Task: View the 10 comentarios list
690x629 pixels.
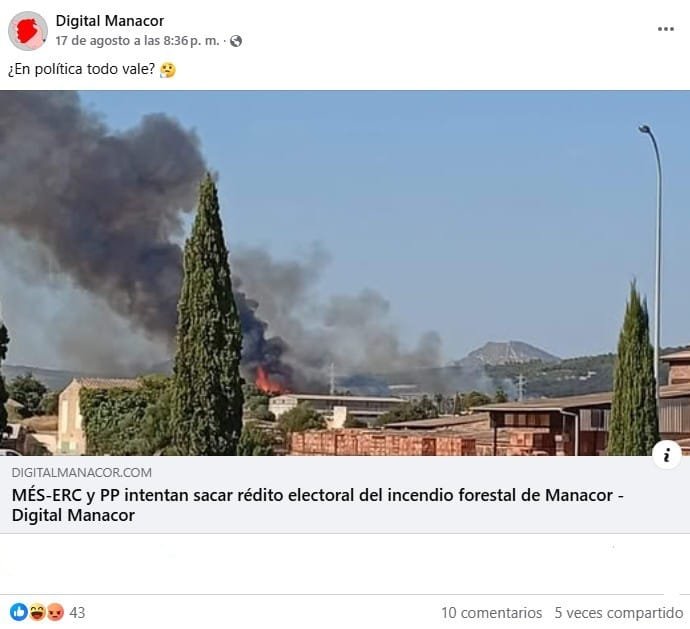Action: click(x=491, y=613)
